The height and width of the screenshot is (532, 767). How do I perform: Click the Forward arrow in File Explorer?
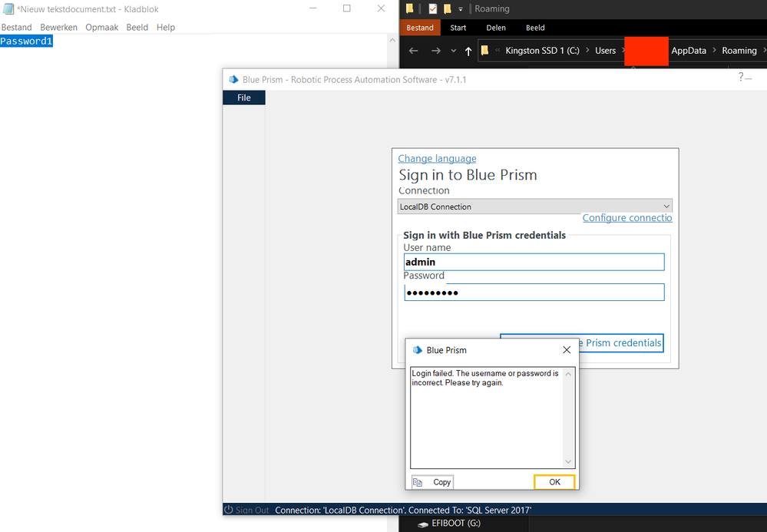tap(436, 51)
